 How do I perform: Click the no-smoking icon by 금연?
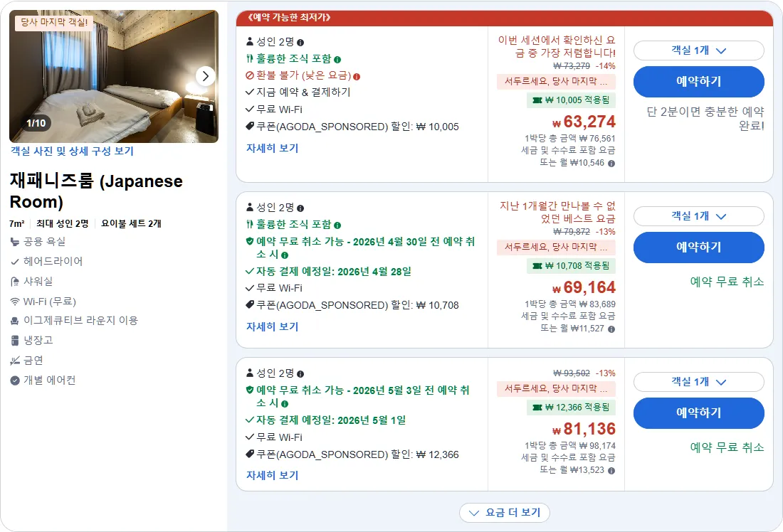tap(15, 361)
